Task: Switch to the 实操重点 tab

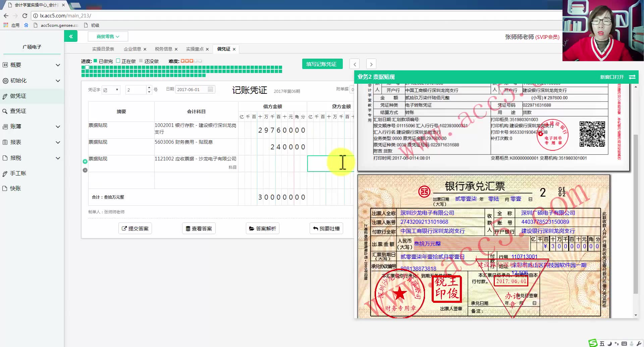Action: click(195, 49)
